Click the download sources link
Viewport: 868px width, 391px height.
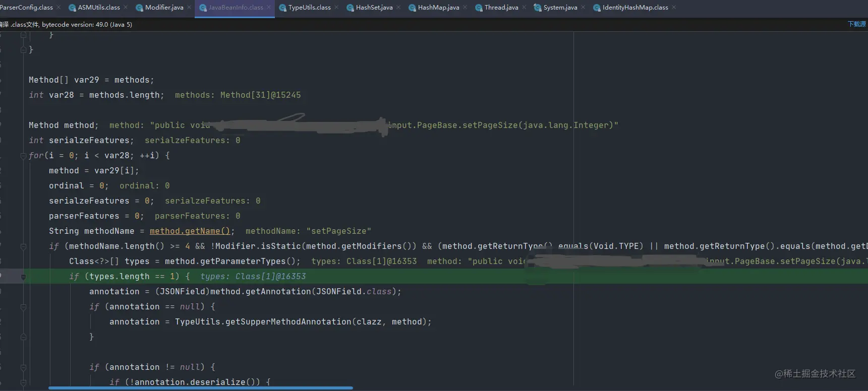click(857, 24)
